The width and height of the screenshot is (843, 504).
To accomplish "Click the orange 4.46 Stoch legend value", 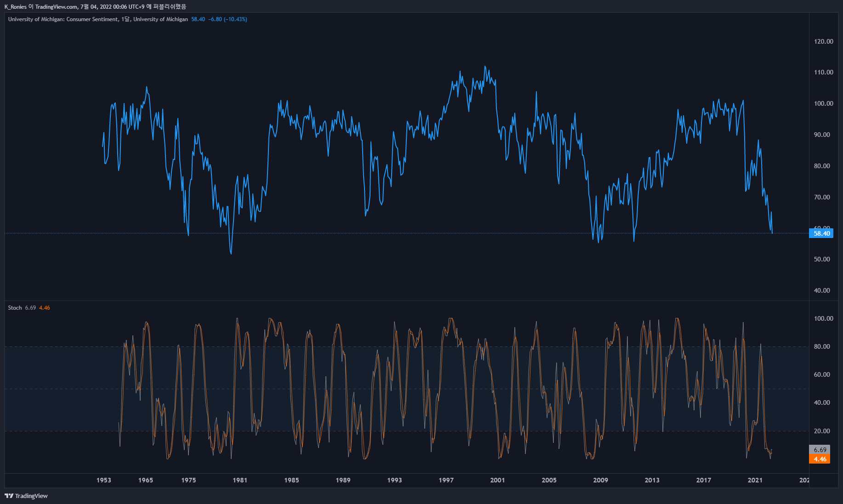I will coord(45,308).
